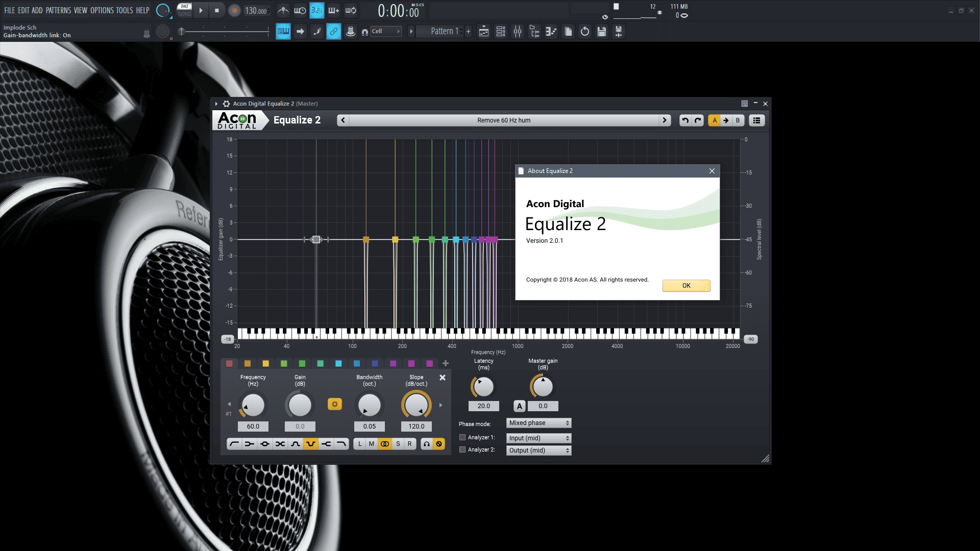The image size is (980, 551).
Task: Click undo history circular arrow icon
Action: tap(585, 32)
